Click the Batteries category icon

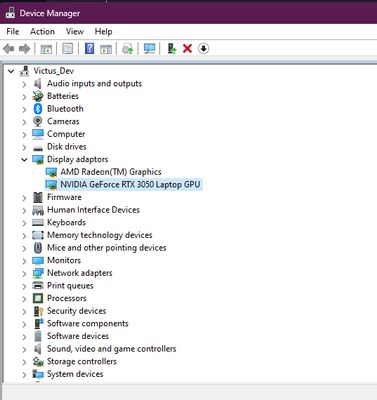tap(38, 96)
